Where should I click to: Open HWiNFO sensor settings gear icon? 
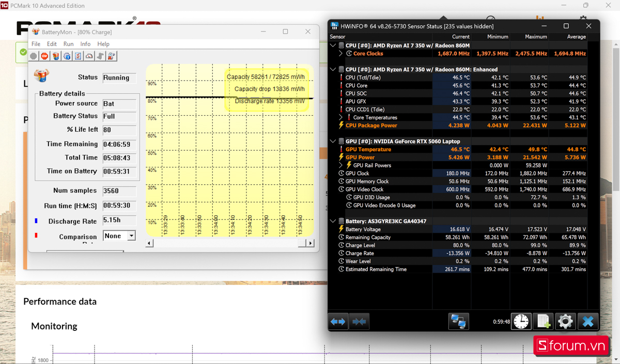click(x=565, y=321)
